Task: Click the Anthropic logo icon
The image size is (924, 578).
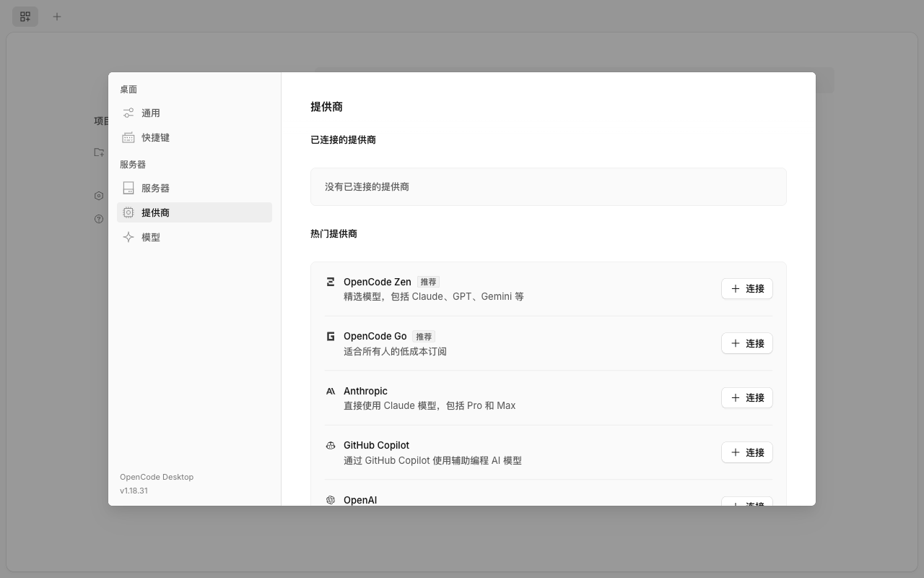Action: pos(331,391)
